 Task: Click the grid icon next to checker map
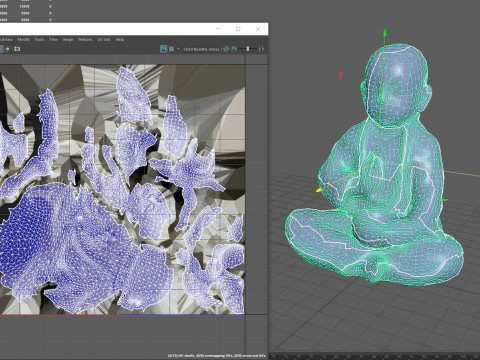click(x=171, y=49)
